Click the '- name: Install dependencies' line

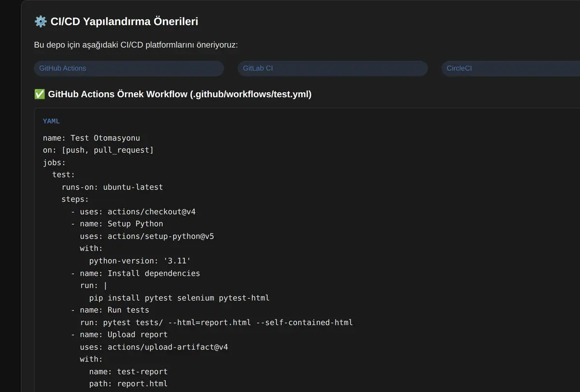[135, 273]
